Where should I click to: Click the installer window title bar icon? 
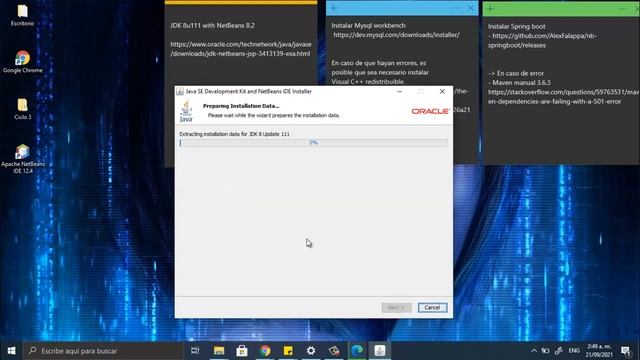pyautogui.click(x=180, y=91)
